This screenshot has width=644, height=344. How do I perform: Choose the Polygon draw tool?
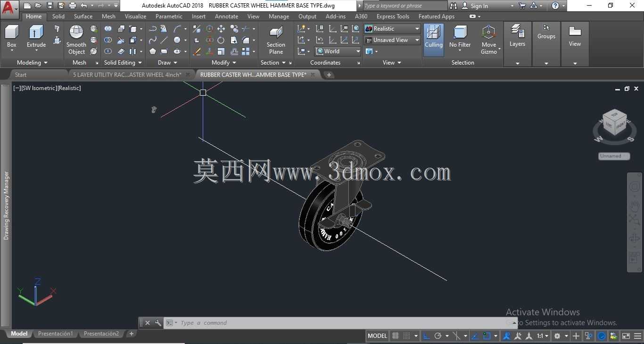tap(153, 51)
